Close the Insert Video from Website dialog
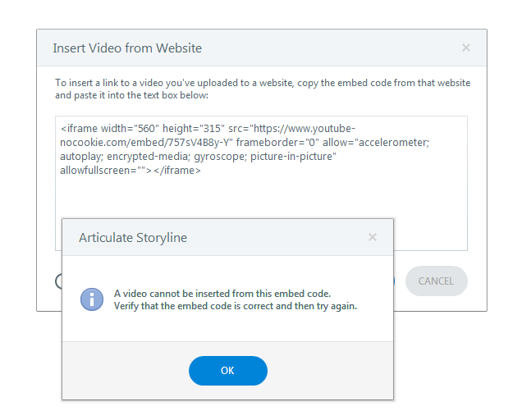508x420 pixels. 465,48
